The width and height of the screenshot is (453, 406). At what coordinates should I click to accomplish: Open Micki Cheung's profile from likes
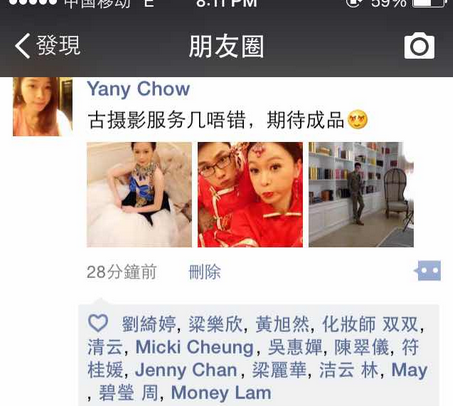point(195,347)
